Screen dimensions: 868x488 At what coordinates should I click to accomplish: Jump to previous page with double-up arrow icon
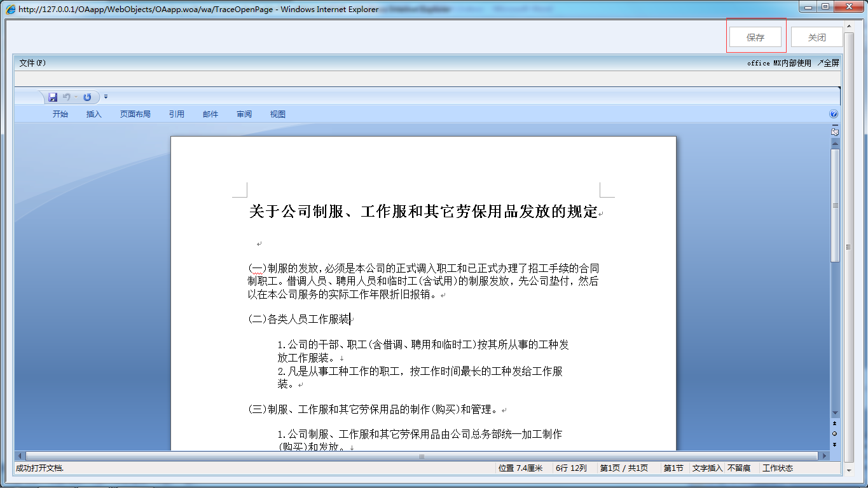click(x=835, y=424)
